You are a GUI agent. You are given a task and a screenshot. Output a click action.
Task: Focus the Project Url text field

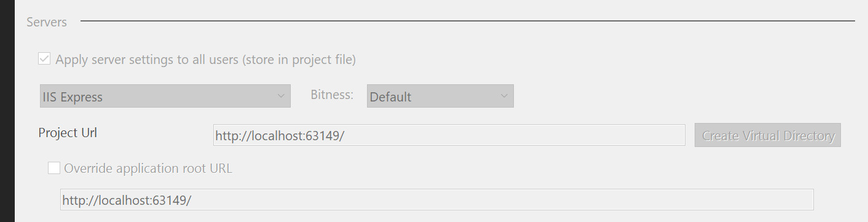pyautogui.click(x=449, y=135)
